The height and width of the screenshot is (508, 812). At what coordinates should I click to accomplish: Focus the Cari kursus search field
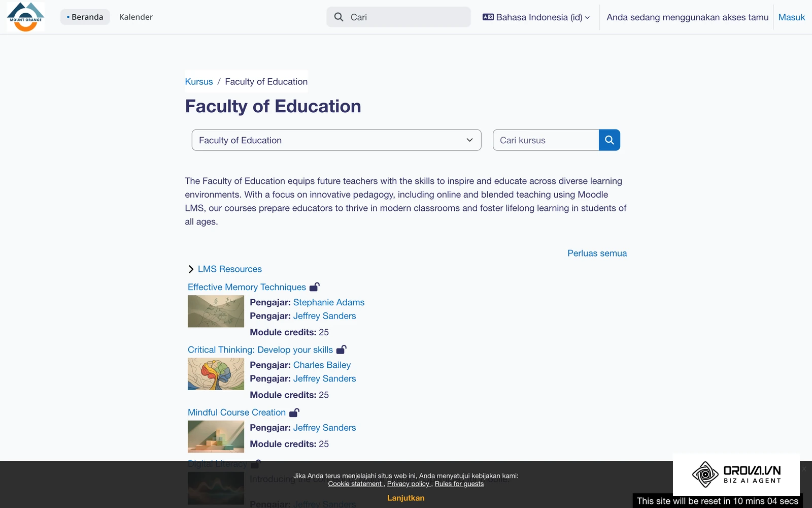(546, 140)
